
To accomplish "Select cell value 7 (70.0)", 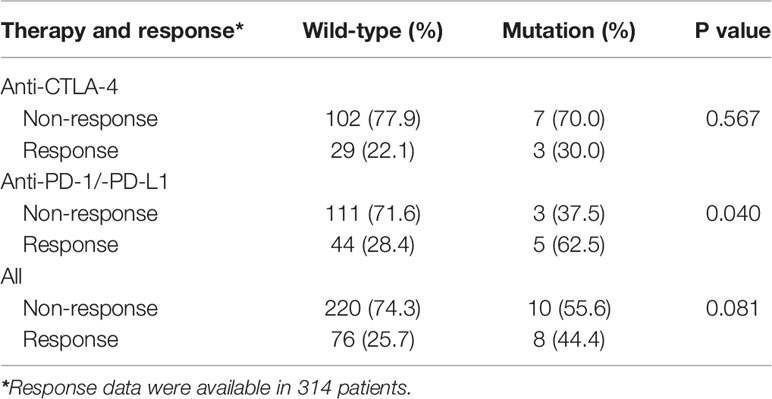I will (569, 119).
